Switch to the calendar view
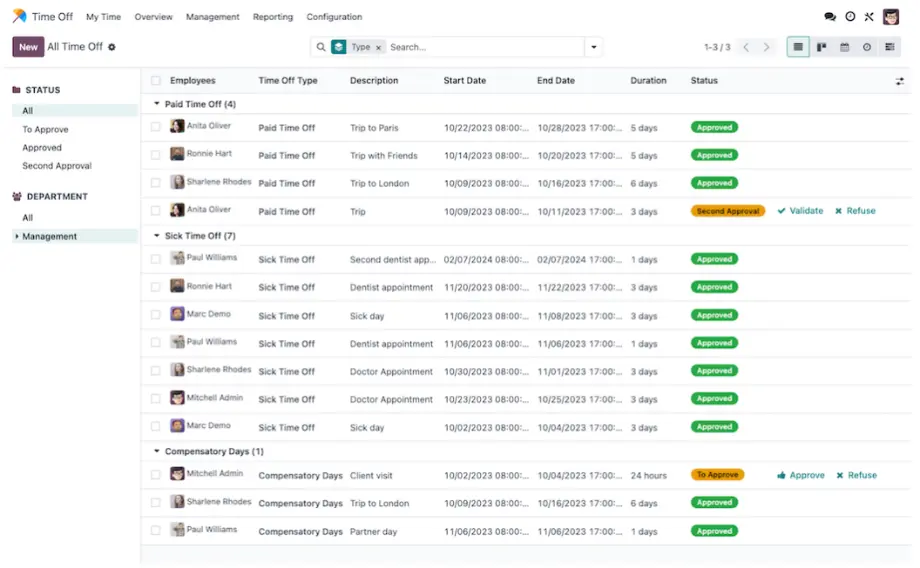Viewport: 920px width, 568px height. 844,47
